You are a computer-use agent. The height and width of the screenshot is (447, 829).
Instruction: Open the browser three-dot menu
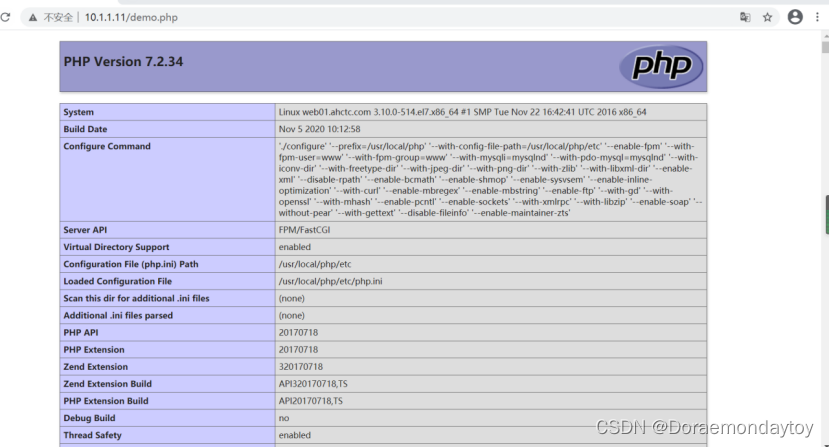[817, 17]
